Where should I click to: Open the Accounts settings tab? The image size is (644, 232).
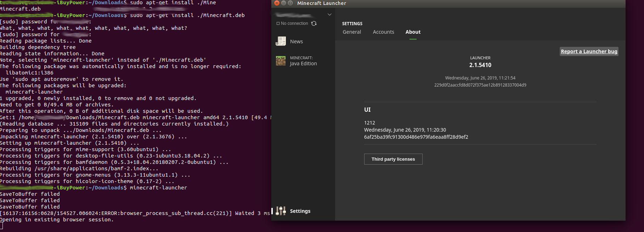pyautogui.click(x=383, y=32)
